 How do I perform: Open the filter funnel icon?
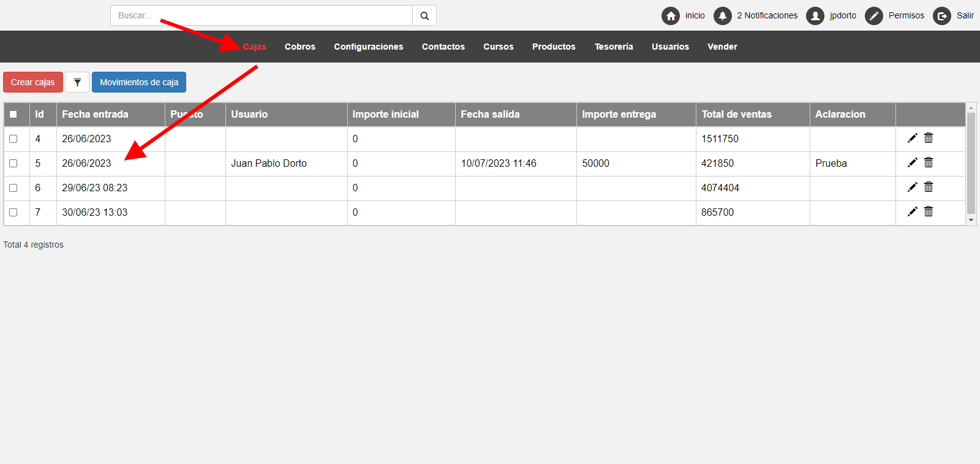pos(77,82)
